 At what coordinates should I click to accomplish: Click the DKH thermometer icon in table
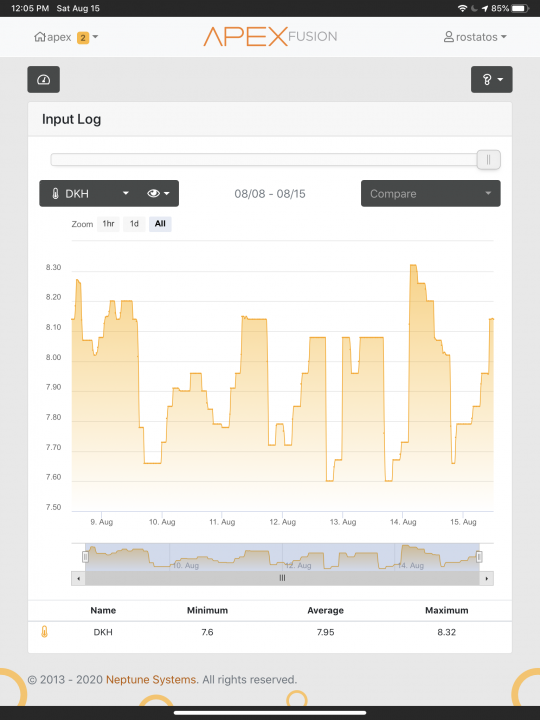(44, 632)
